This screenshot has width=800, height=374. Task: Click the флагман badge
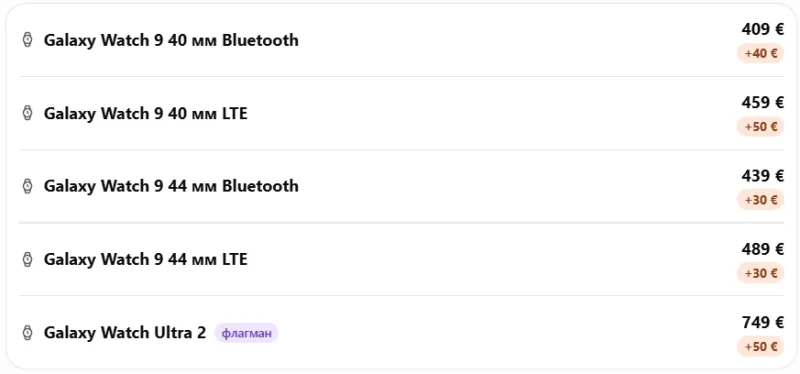(x=246, y=334)
